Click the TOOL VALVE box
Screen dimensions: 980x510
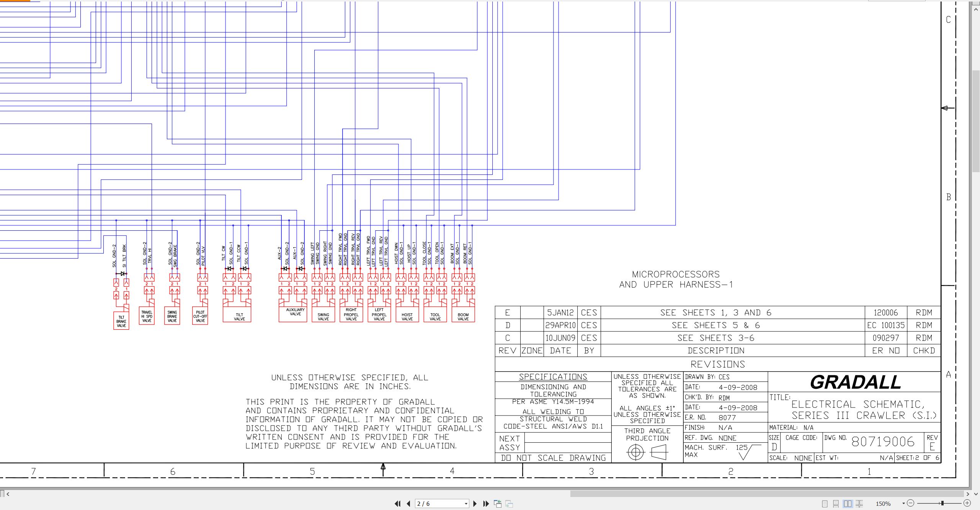[x=435, y=314]
